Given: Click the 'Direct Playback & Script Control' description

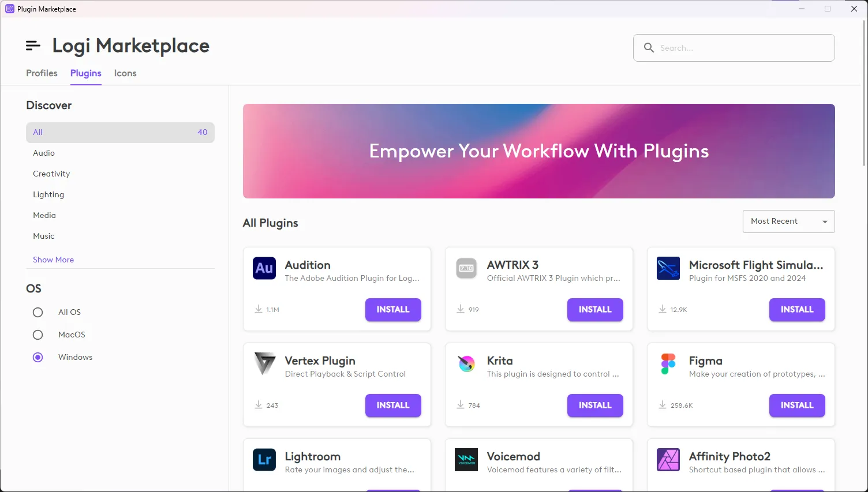Looking at the screenshot, I should [345, 374].
